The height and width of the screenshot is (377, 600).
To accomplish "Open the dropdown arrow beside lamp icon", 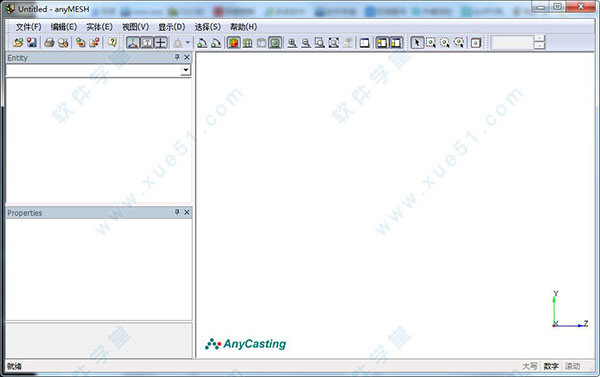I will [x=188, y=42].
